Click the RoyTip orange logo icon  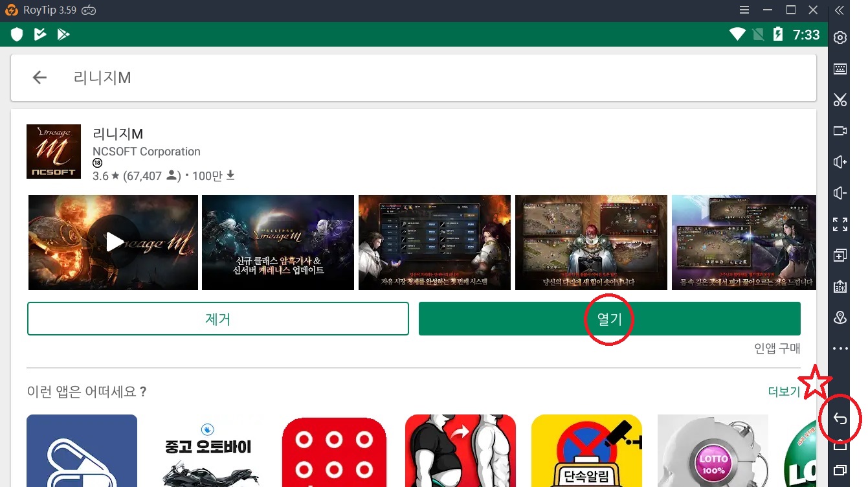pyautogui.click(x=11, y=10)
